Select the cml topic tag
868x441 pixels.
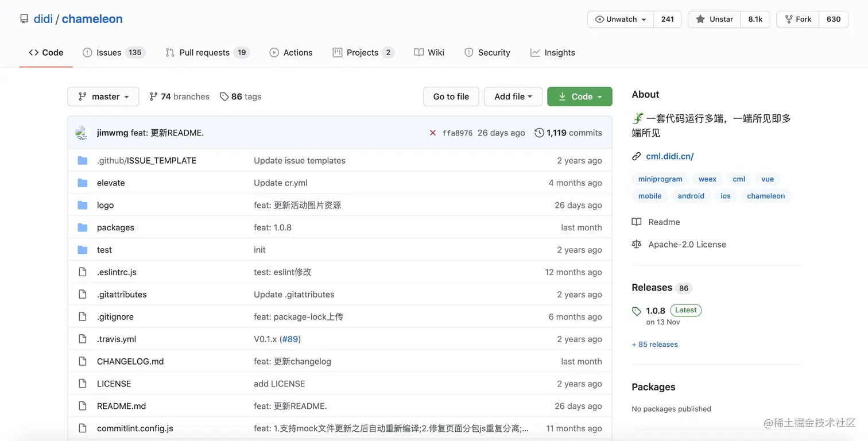(739, 179)
